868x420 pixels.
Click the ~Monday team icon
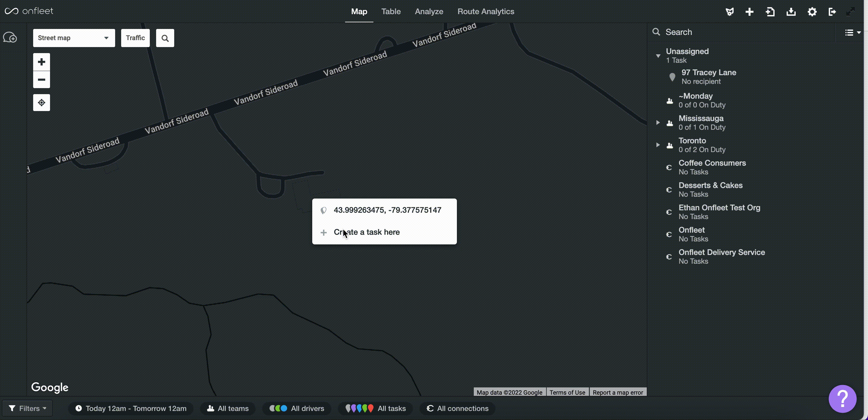coord(670,100)
